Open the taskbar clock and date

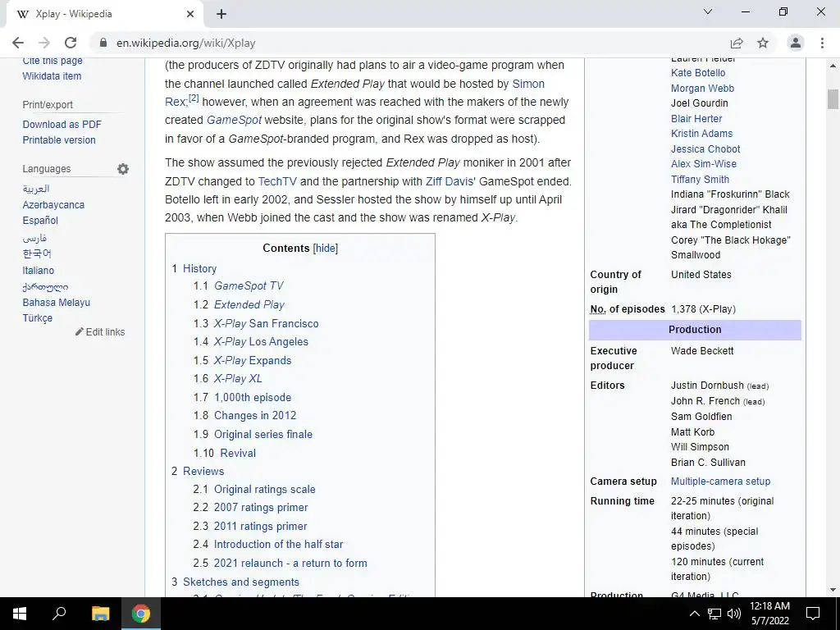tap(769, 614)
